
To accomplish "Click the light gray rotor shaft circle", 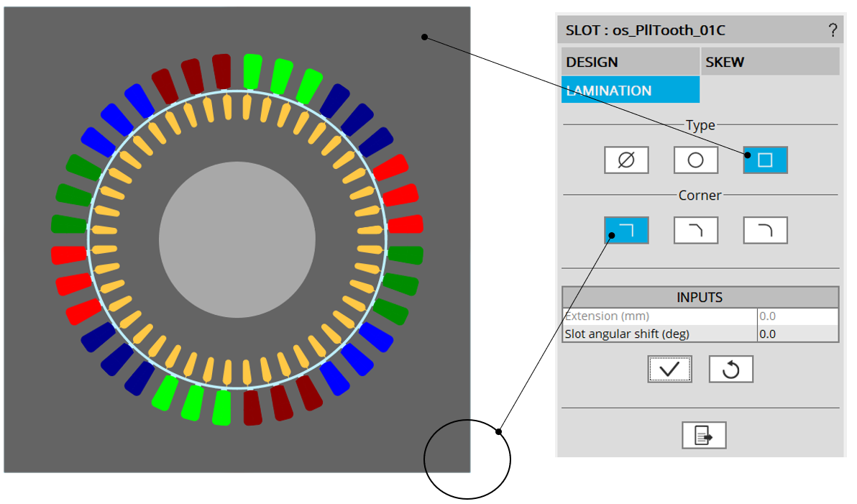I will click(237, 239).
